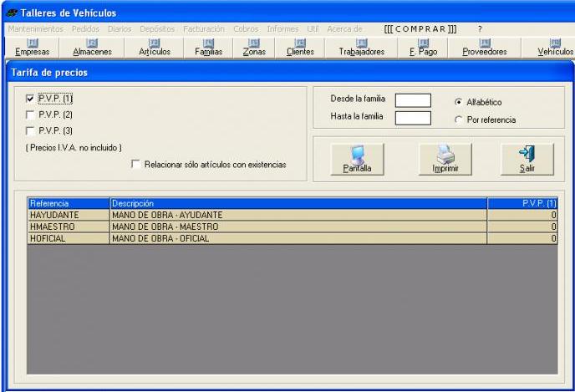Open the Artículos toolbar shortcut
This screenshot has width=575, height=392.
155,48
